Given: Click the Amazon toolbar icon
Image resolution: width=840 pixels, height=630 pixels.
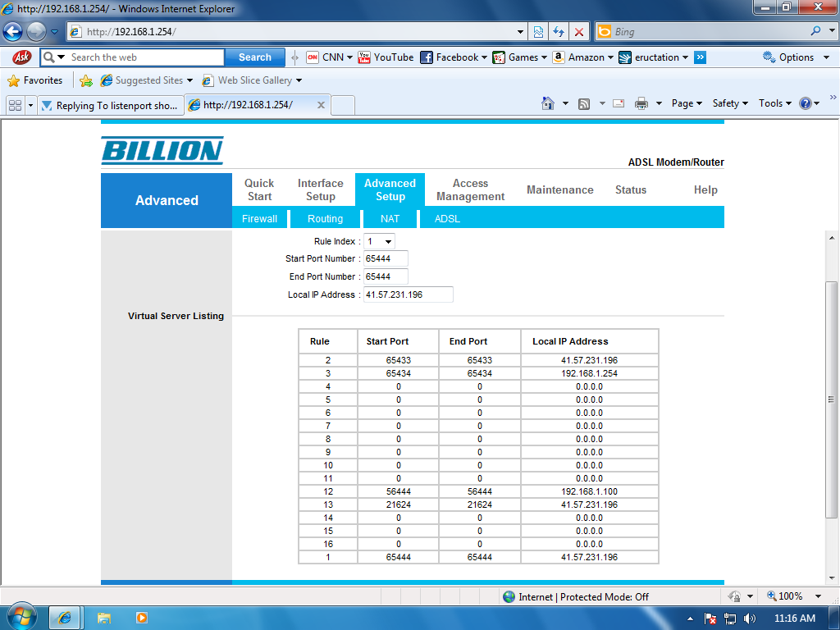Looking at the screenshot, I should [558, 57].
